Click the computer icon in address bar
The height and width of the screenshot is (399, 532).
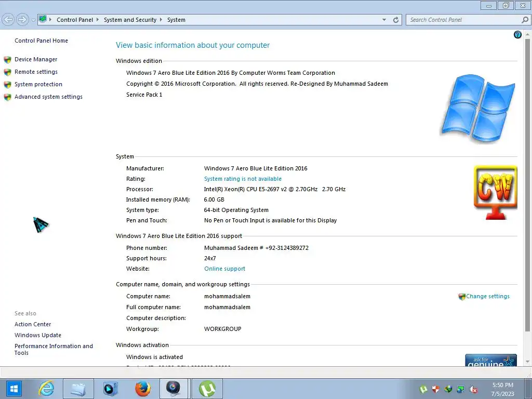click(x=43, y=19)
